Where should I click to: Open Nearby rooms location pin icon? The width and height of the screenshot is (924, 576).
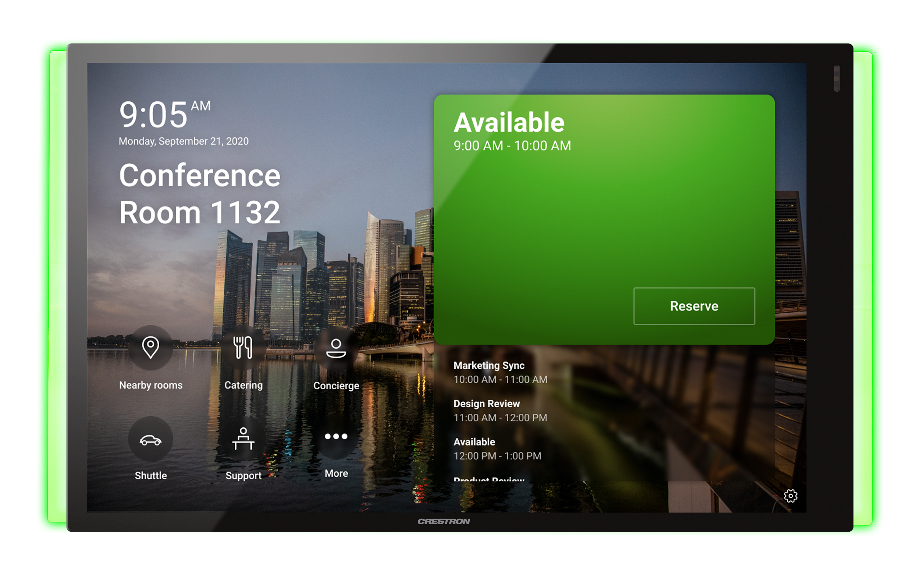click(150, 347)
